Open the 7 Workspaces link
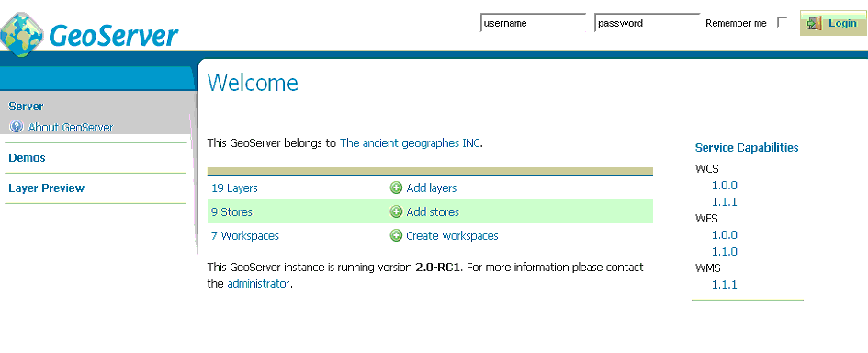 245,236
